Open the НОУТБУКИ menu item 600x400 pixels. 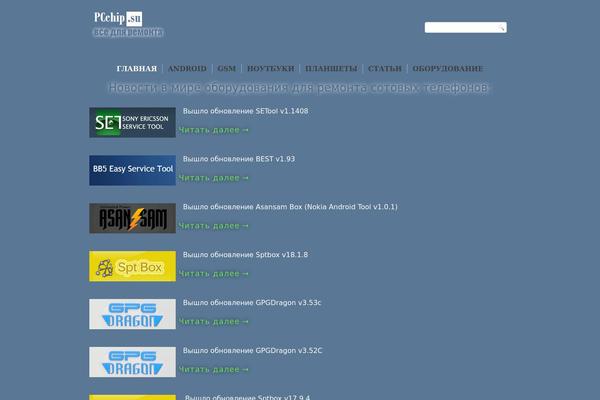(x=271, y=69)
